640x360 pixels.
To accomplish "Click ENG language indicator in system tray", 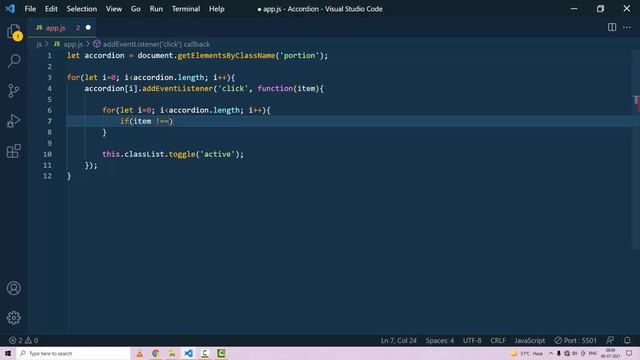I will pyautogui.click(x=593, y=353).
